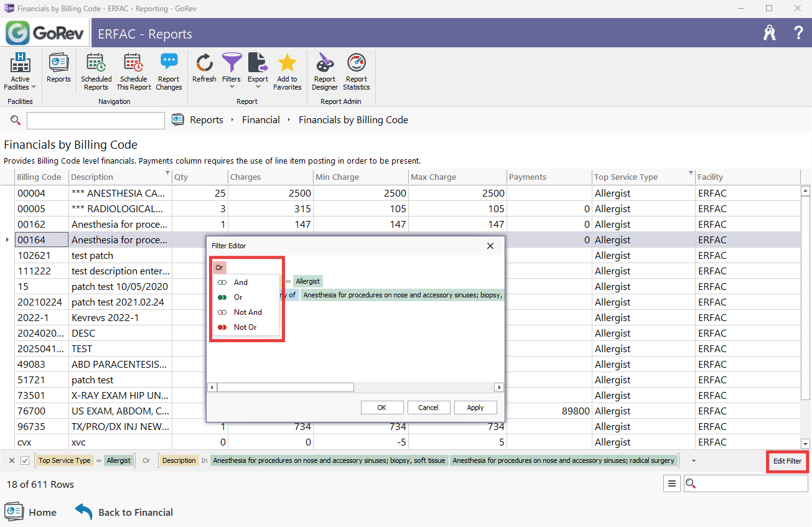The height and width of the screenshot is (527, 812).
Task: Choose the Not Or operator option
Action: [x=245, y=327]
